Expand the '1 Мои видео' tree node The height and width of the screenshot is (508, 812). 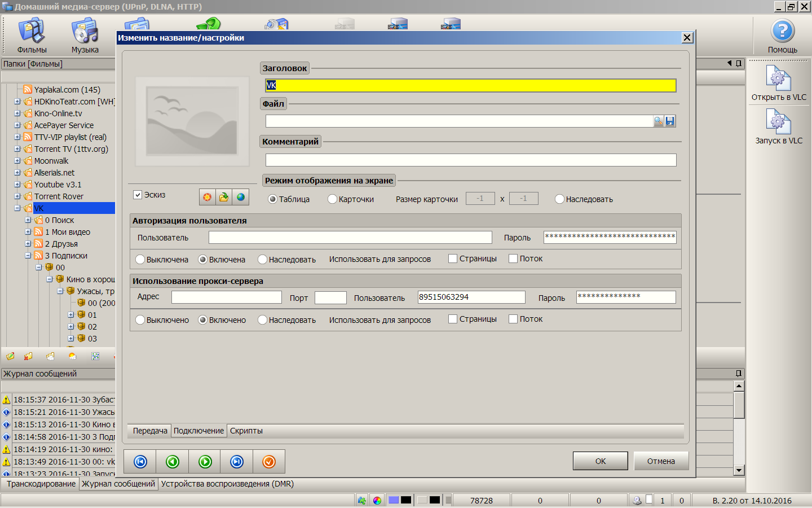tap(28, 232)
